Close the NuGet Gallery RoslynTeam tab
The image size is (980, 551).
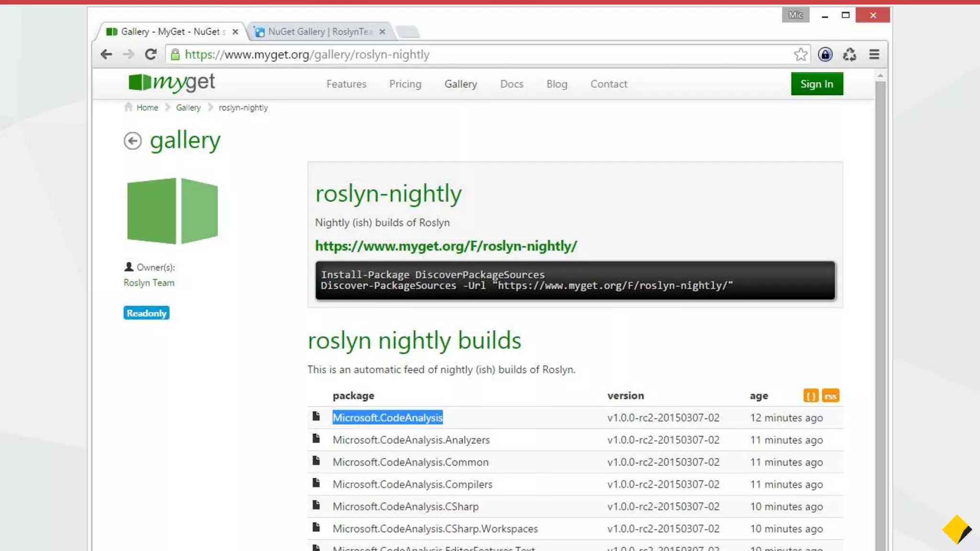[382, 32]
